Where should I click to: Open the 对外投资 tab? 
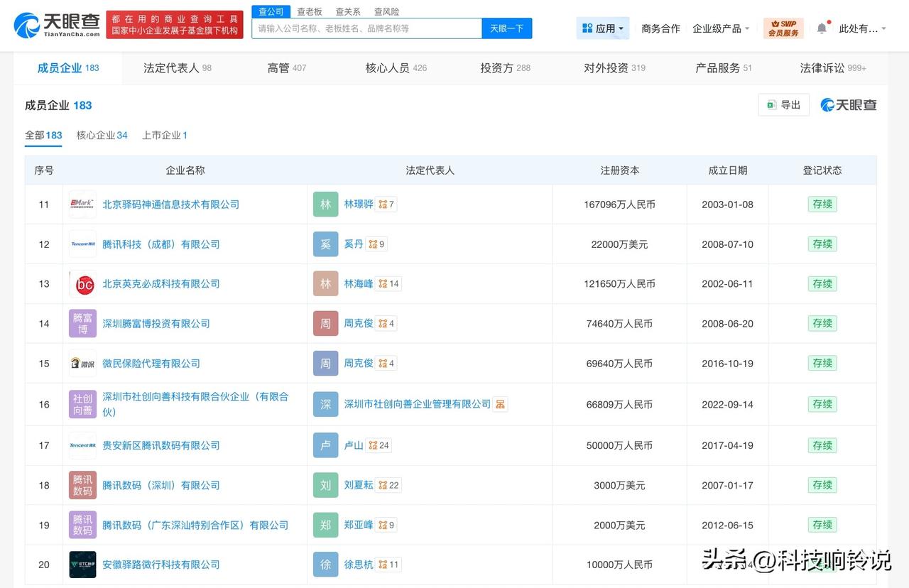point(614,68)
